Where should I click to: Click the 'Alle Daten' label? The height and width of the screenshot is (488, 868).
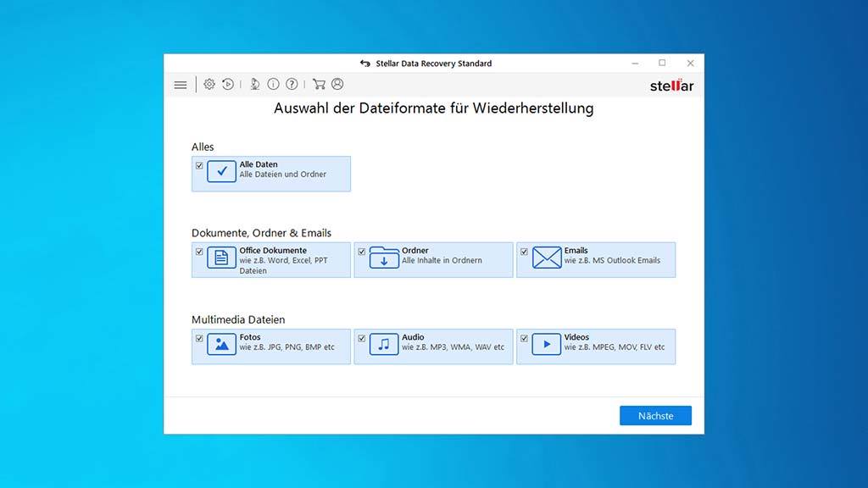(x=259, y=164)
